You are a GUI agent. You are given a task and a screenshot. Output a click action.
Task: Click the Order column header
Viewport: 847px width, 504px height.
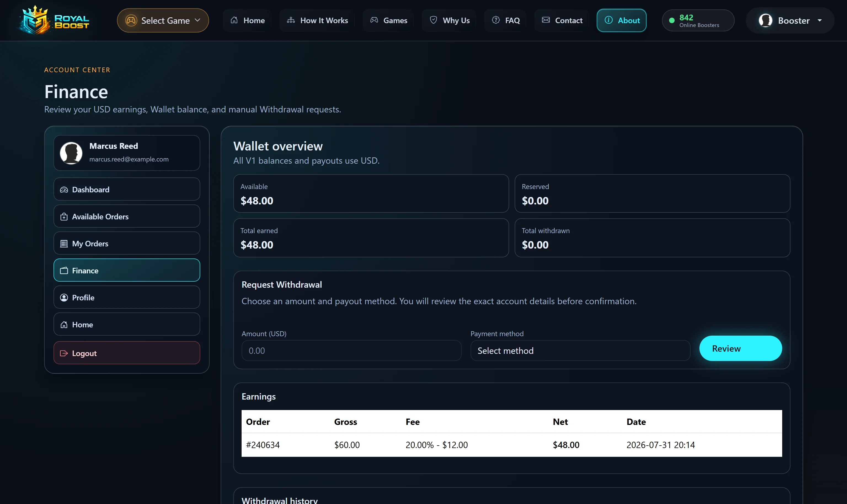click(258, 422)
